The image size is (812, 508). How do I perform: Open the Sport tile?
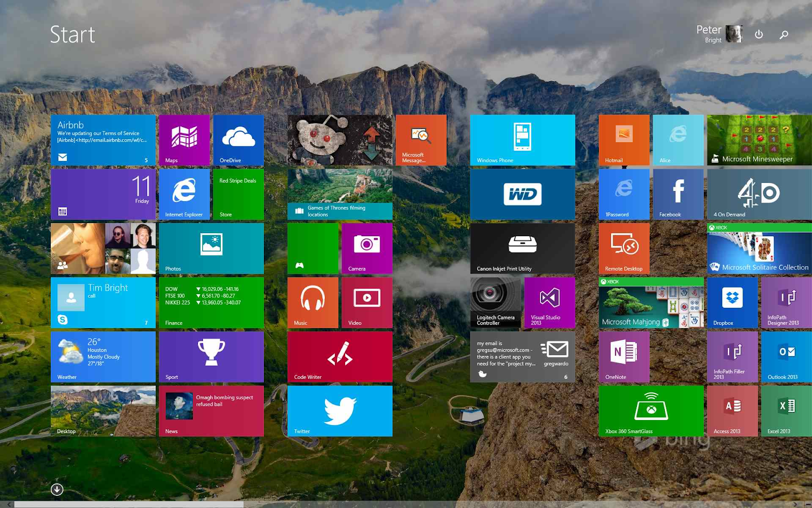[211, 357]
